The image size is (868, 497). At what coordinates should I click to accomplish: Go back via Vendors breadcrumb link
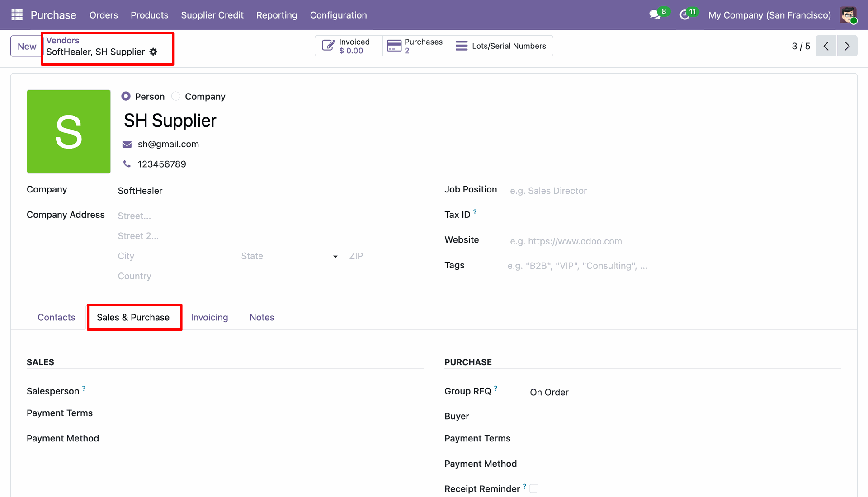click(x=63, y=40)
